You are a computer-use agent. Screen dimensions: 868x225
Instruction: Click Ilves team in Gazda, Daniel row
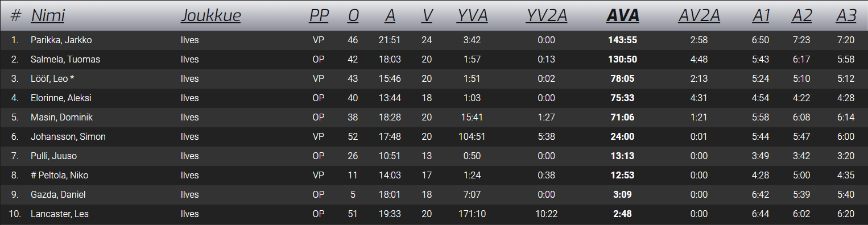[x=189, y=195]
